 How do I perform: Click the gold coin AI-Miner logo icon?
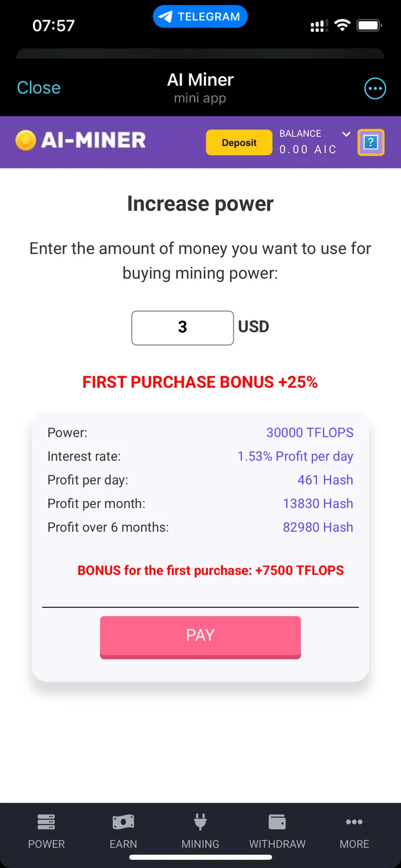point(26,140)
